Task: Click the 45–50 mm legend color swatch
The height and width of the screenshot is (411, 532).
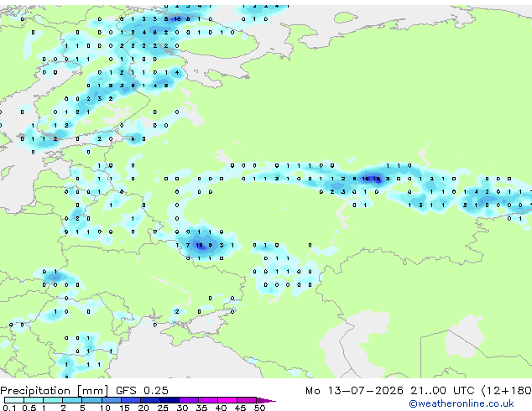Action: (247, 400)
